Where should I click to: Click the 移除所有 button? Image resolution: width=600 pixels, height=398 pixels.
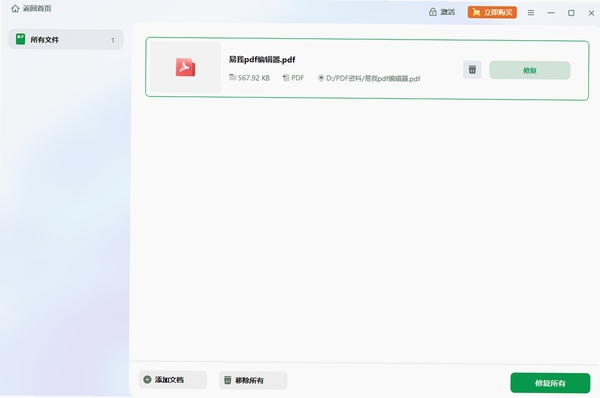coord(253,380)
